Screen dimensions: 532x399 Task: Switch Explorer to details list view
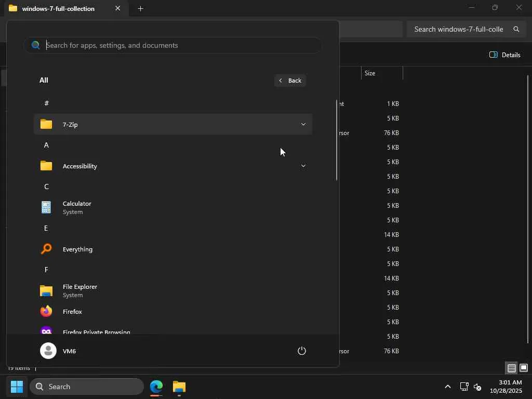point(511,368)
